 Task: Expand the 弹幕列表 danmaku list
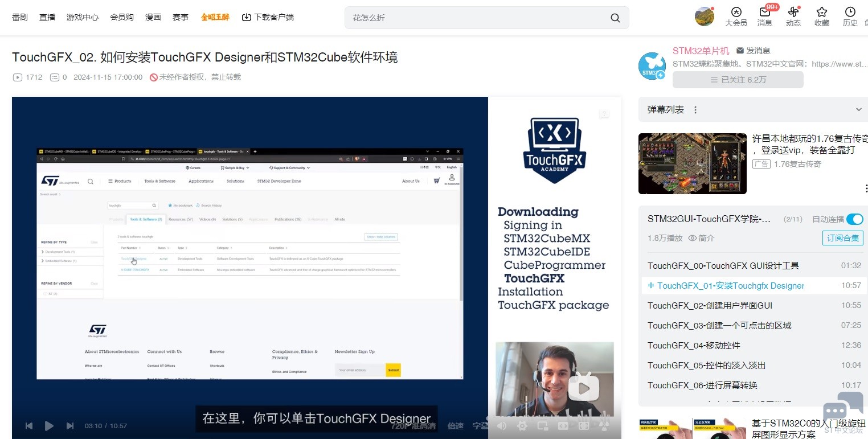click(859, 110)
